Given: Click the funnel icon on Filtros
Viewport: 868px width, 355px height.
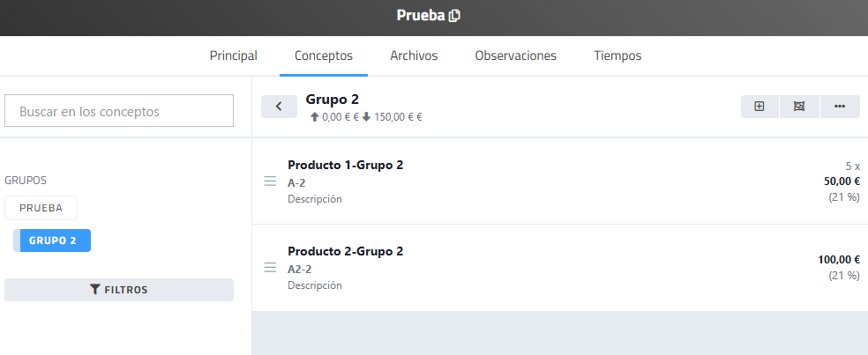Looking at the screenshot, I should [x=95, y=290].
